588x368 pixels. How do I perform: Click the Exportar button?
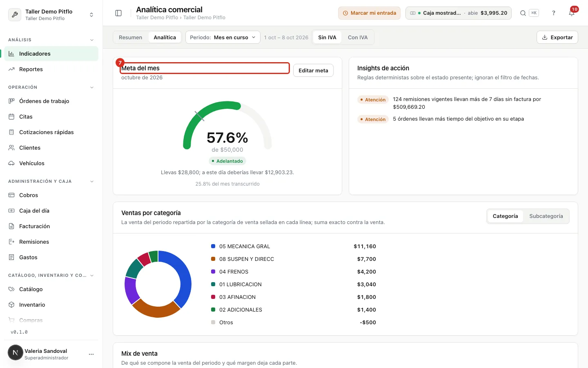557,37
